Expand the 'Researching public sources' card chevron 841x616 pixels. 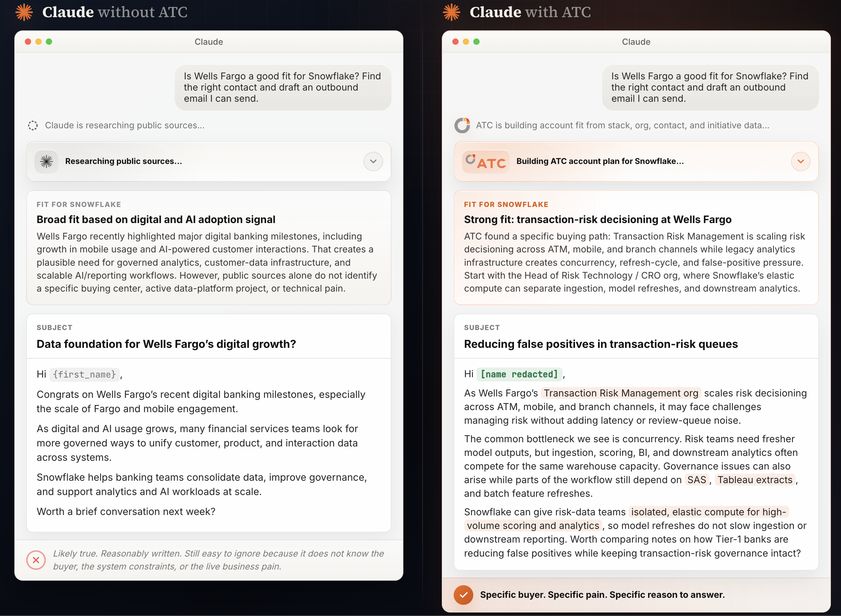click(x=373, y=162)
